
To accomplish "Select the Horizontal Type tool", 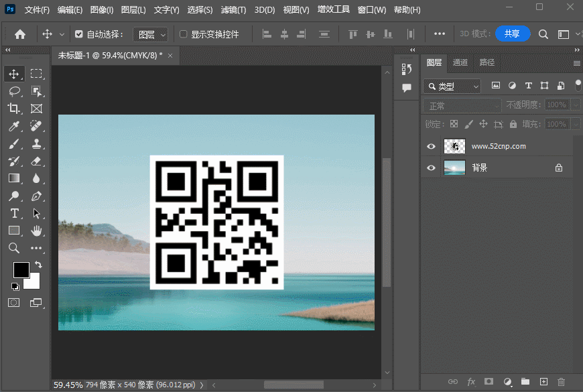I will click(14, 213).
